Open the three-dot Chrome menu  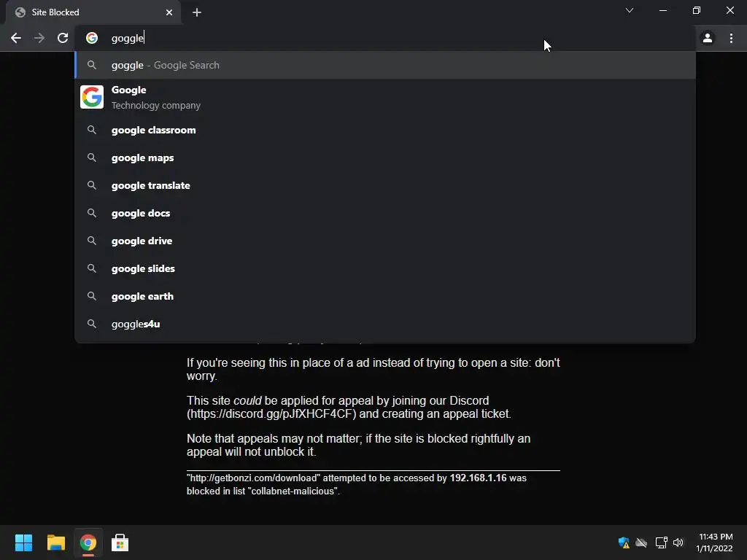point(731,38)
